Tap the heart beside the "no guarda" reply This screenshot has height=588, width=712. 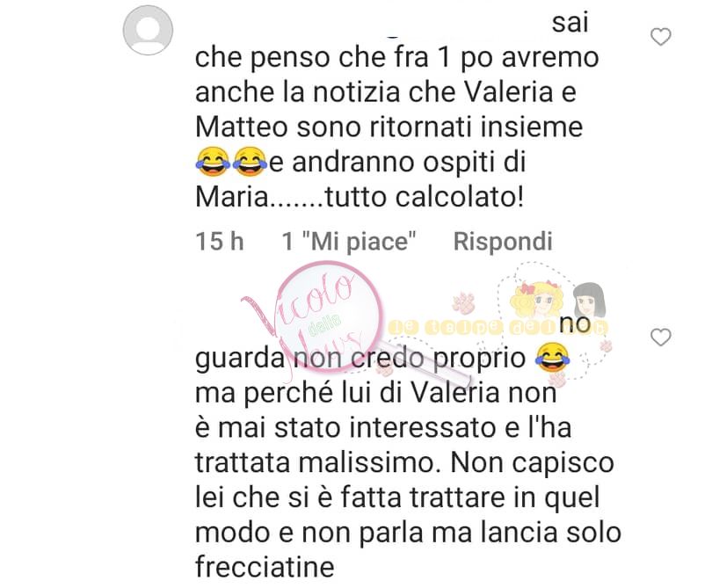pyautogui.click(x=661, y=338)
